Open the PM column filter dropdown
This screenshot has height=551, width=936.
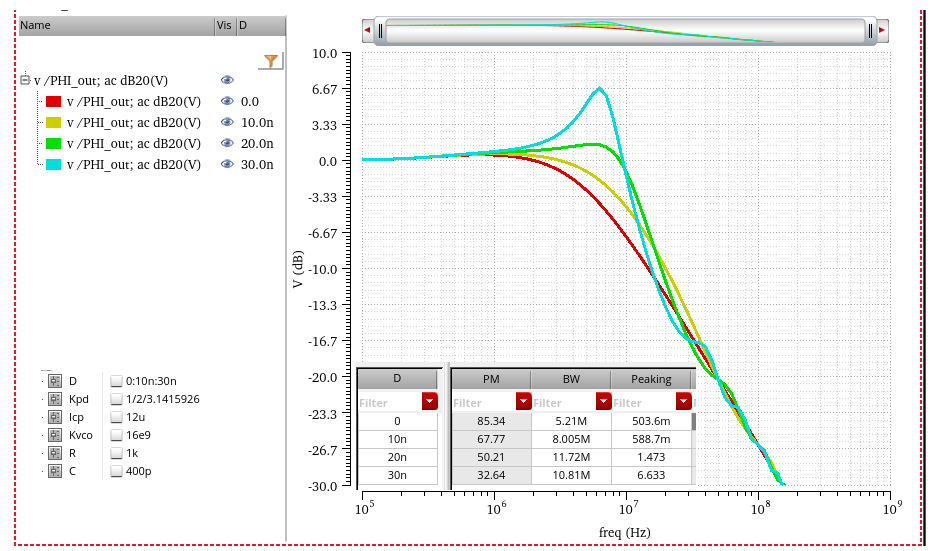pos(524,401)
